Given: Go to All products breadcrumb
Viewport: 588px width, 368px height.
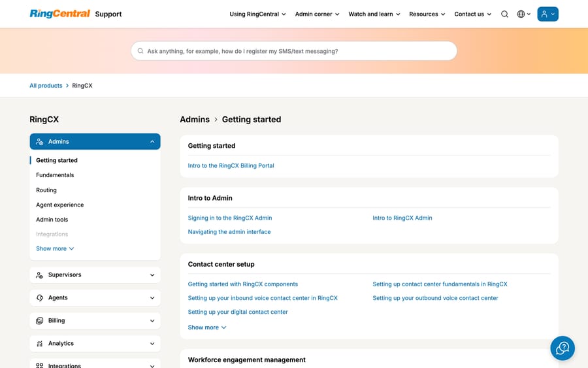Looking at the screenshot, I should pyautogui.click(x=46, y=86).
